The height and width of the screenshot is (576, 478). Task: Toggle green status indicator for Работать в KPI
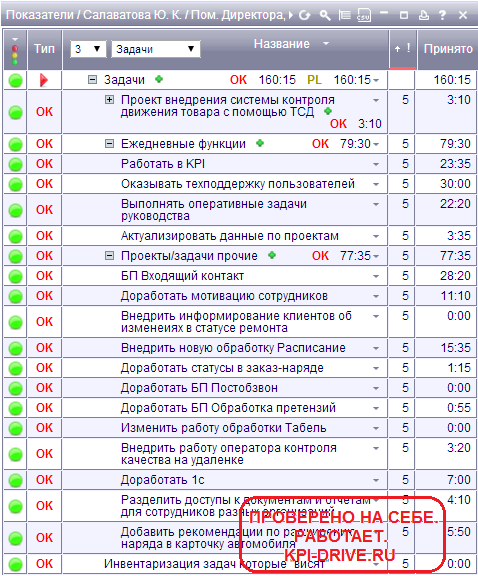click(15, 164)
